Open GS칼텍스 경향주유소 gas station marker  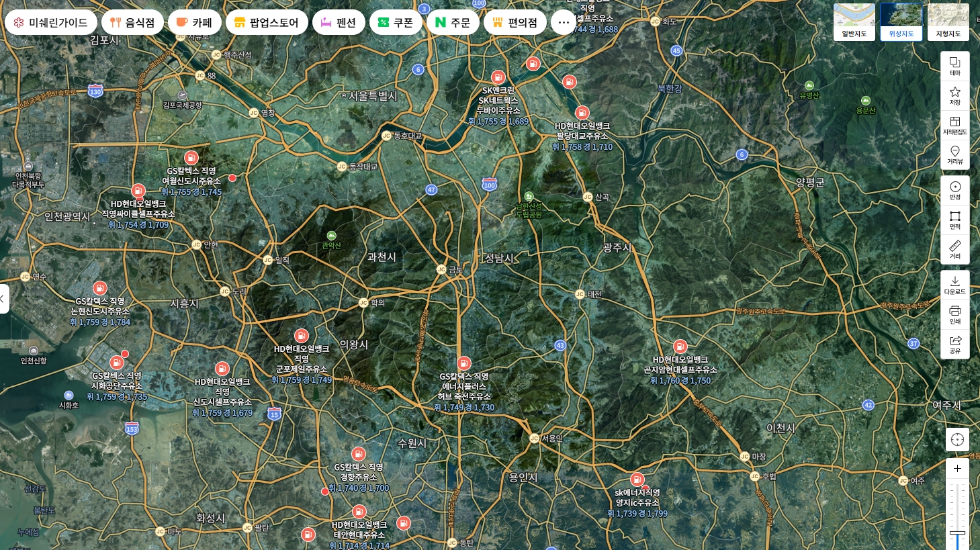pos(359,454)
